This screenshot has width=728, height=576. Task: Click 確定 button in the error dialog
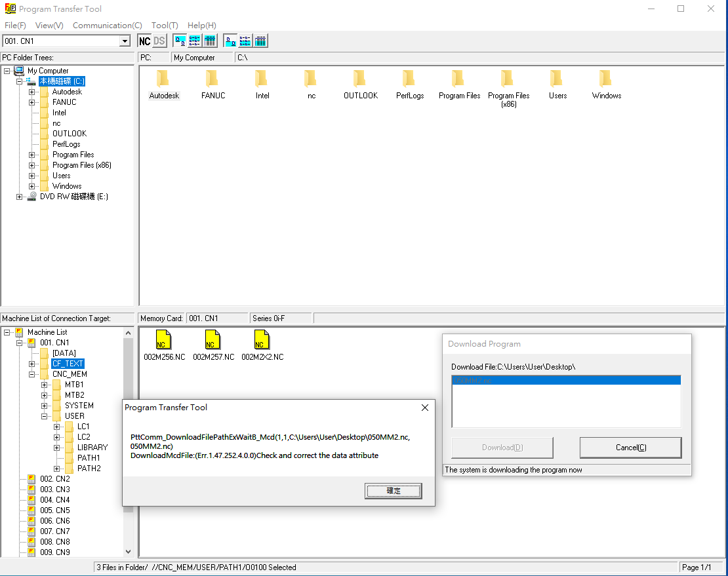pos(393,491)
